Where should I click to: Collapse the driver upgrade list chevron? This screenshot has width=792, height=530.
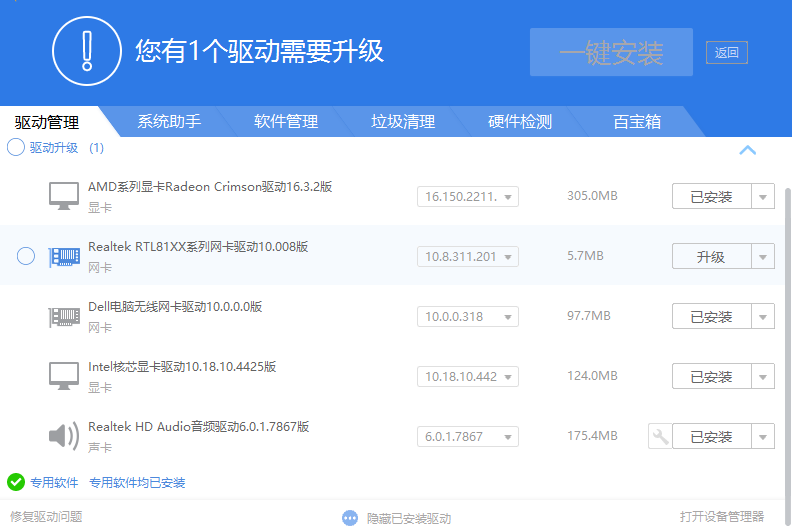click(748, 150)
